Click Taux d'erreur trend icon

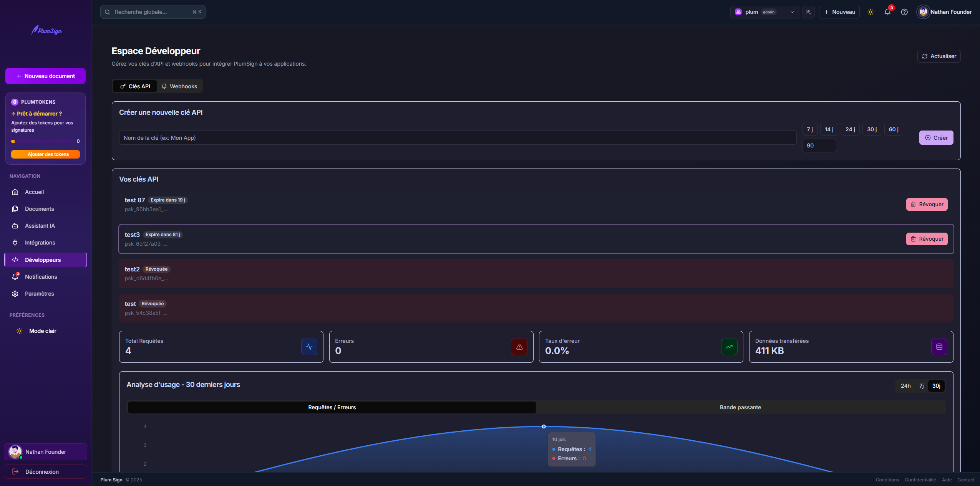729,347
